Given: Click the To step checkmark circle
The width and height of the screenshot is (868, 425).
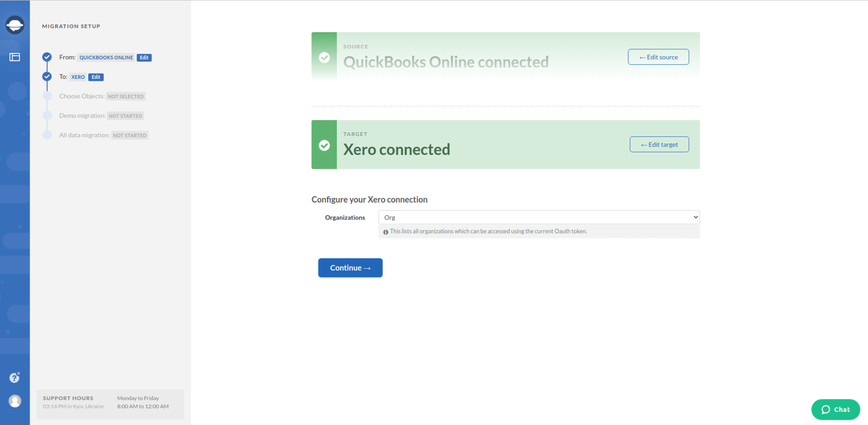Looking at the screenshot, I should coord(47,76).
